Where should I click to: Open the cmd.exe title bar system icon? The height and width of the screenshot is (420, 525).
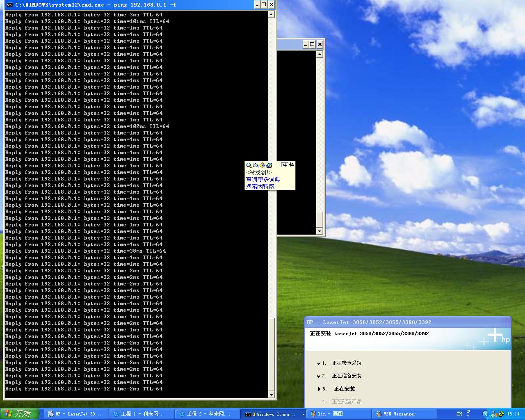pos(9,5)
